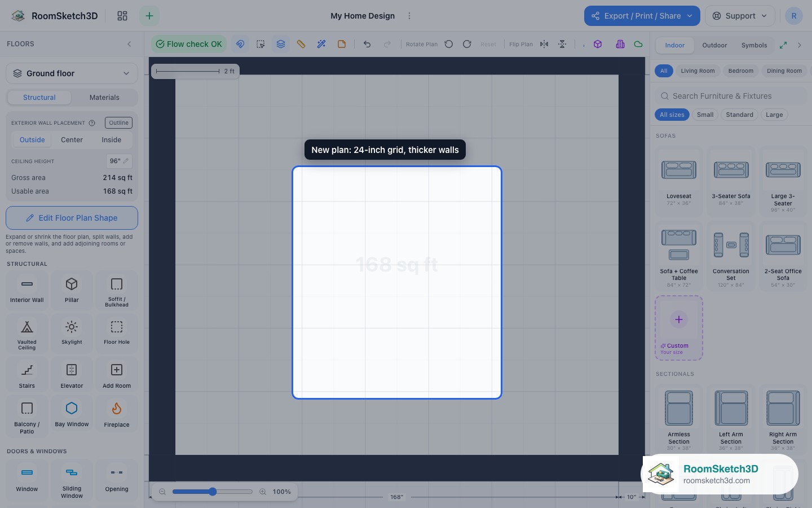Click the green cloud save icon

click(638, 44)
